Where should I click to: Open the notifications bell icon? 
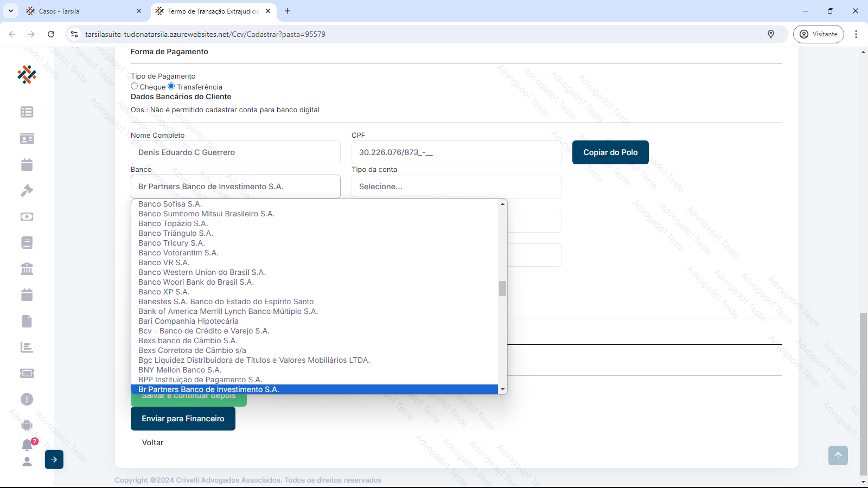27,445
